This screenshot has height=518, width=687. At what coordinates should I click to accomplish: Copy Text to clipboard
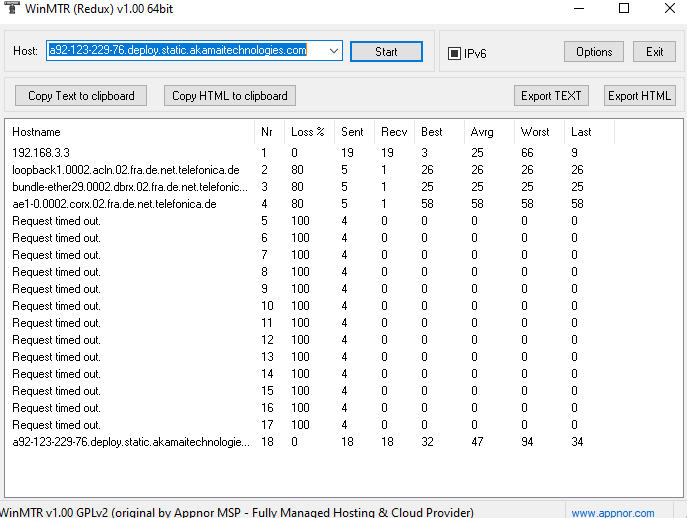[x=81, y=96]
